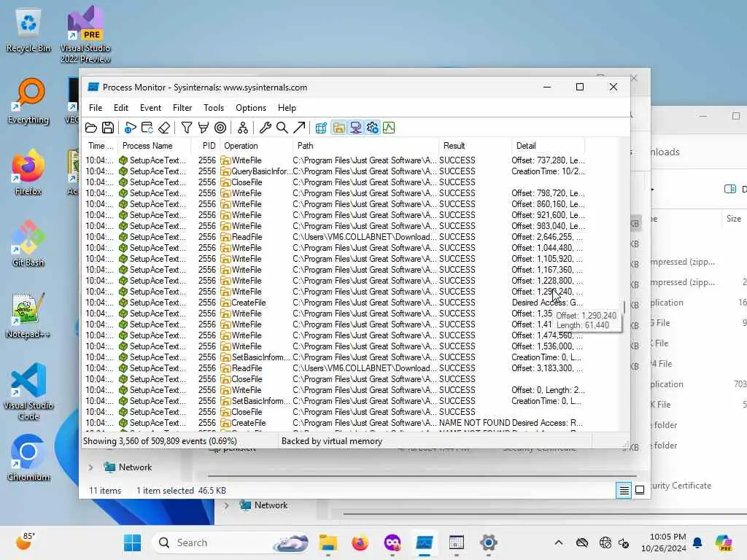Click the wrench tool icon in Process Monitor toolbar

tap(266, 128)
